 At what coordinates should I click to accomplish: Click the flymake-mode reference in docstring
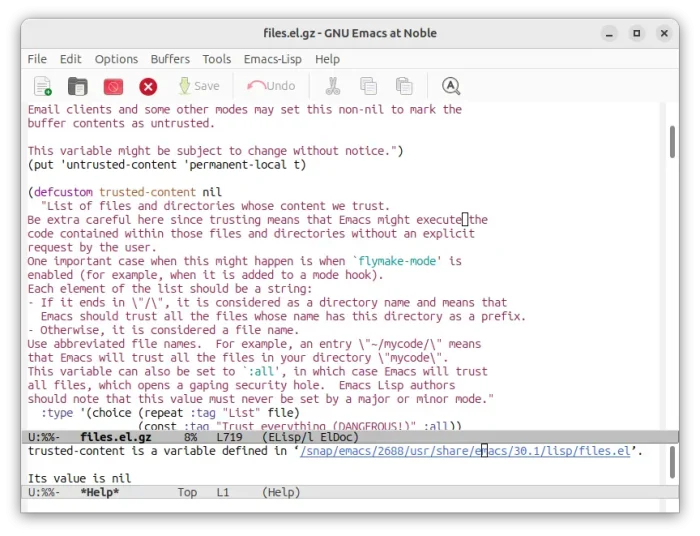(397, 261)
